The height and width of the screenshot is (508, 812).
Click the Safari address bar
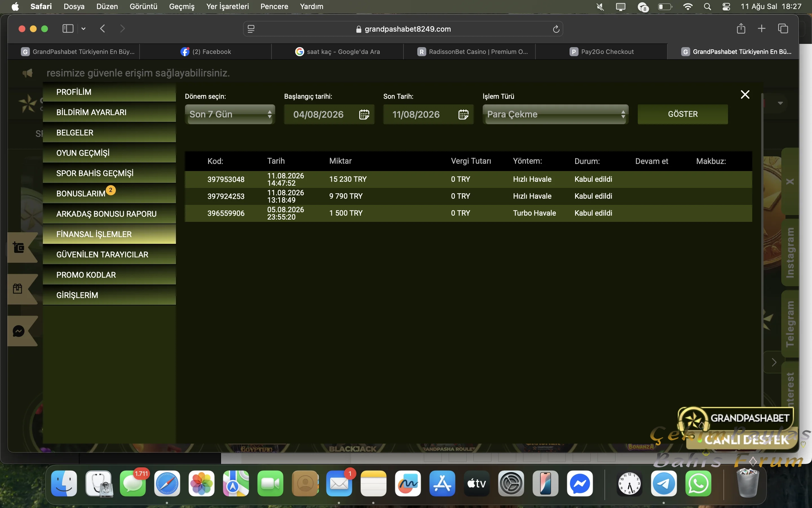click(x=403, y=29)
